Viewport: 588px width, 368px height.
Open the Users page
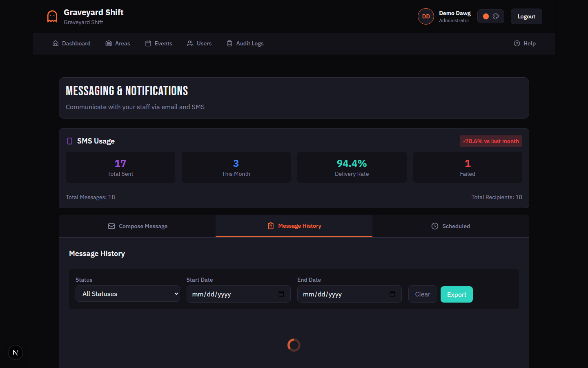click(199, 43)
